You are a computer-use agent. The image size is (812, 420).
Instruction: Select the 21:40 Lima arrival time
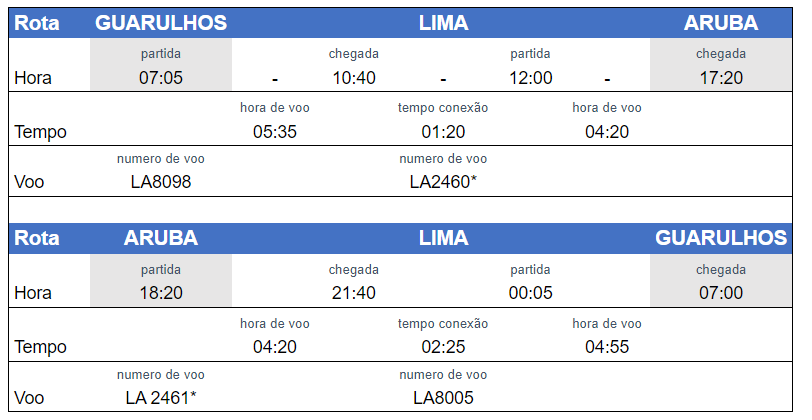pos(353,294)
